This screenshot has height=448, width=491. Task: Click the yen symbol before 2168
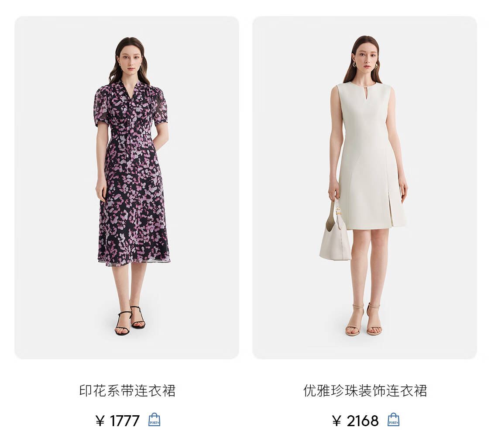(336, 421)
